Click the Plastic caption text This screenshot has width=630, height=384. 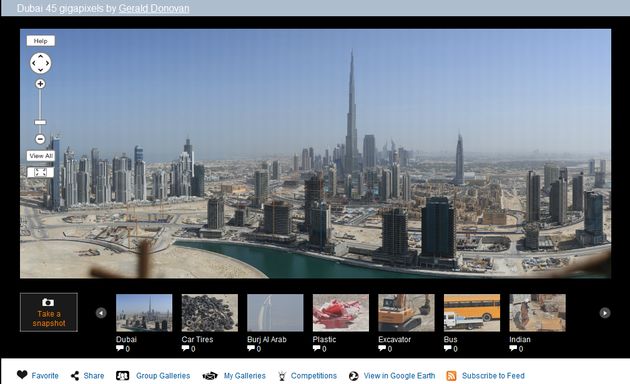pyautogui.click(x=324, y=339)
